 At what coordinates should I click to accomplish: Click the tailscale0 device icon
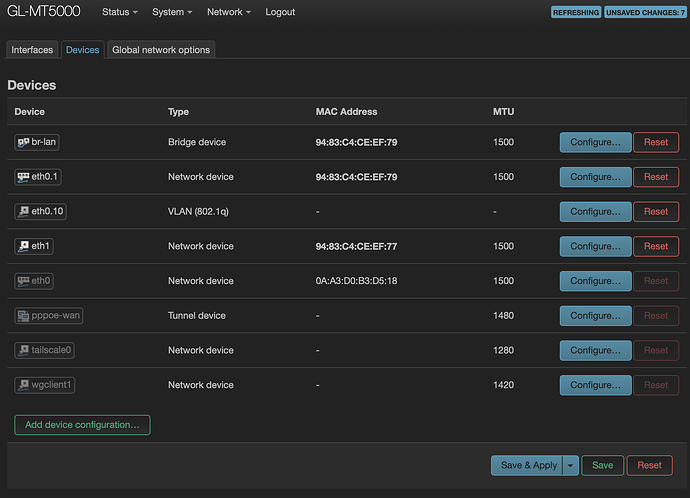coord(23,351)
